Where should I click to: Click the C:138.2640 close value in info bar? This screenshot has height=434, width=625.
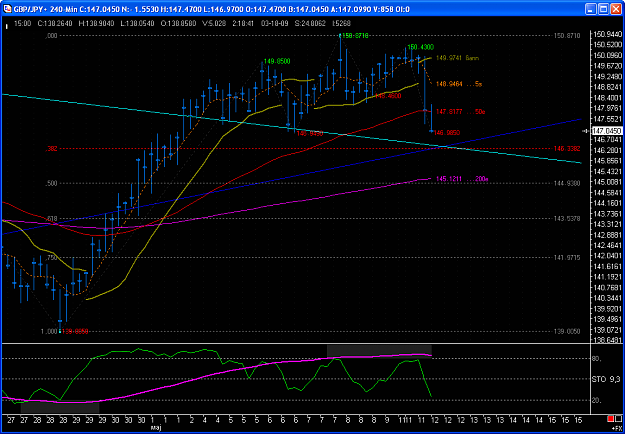pyautogui.click(x=53, y=24)
